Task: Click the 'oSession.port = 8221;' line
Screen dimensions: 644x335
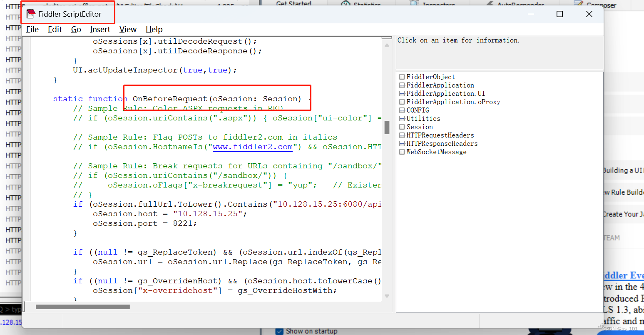Action: pyautogui.click(x=145, y=224)
